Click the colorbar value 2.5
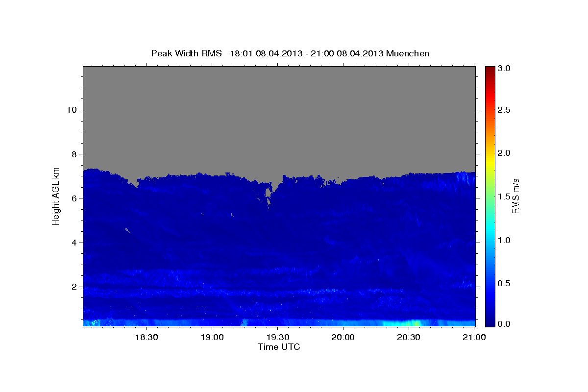This screenshot has height=392, width=588. [x=504, y=110]
